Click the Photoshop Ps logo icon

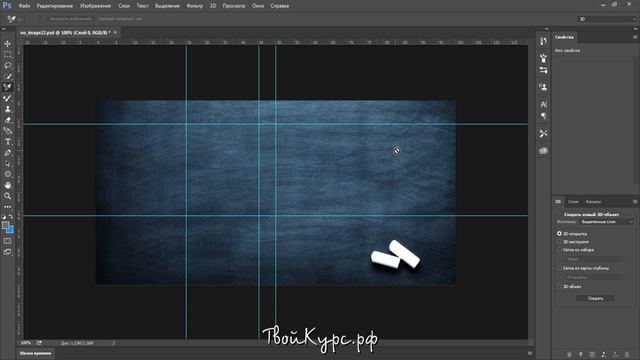tap(7, 5)
